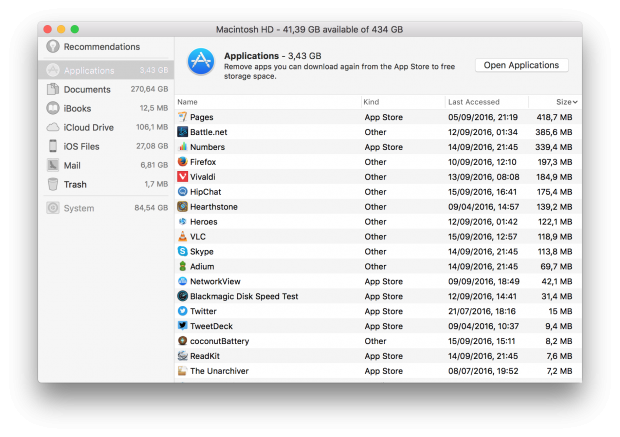Sort list by Name column header
The width and height of the screenshot is (620, 437).
point(187,102)
